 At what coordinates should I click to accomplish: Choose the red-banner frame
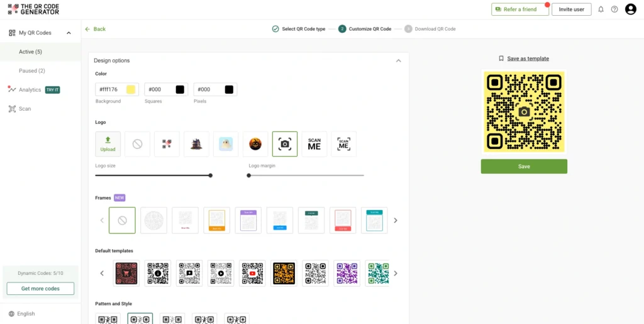tap(343, 220)
